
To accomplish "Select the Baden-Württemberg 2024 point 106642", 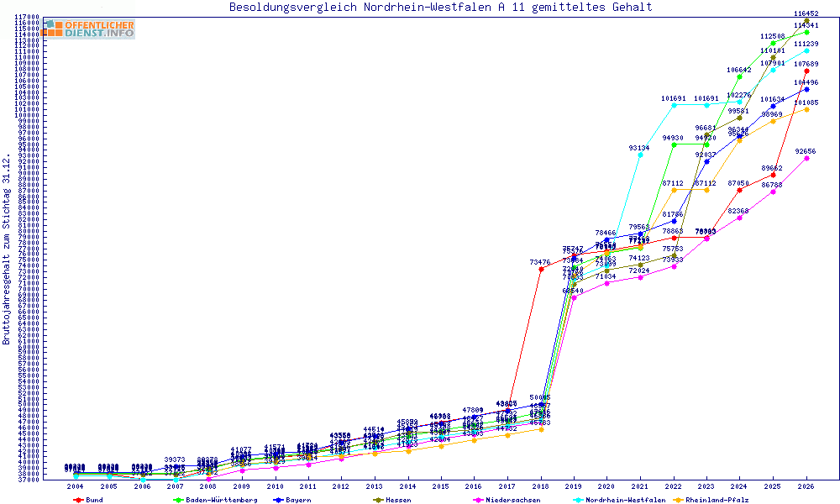I will click(740, 76).
